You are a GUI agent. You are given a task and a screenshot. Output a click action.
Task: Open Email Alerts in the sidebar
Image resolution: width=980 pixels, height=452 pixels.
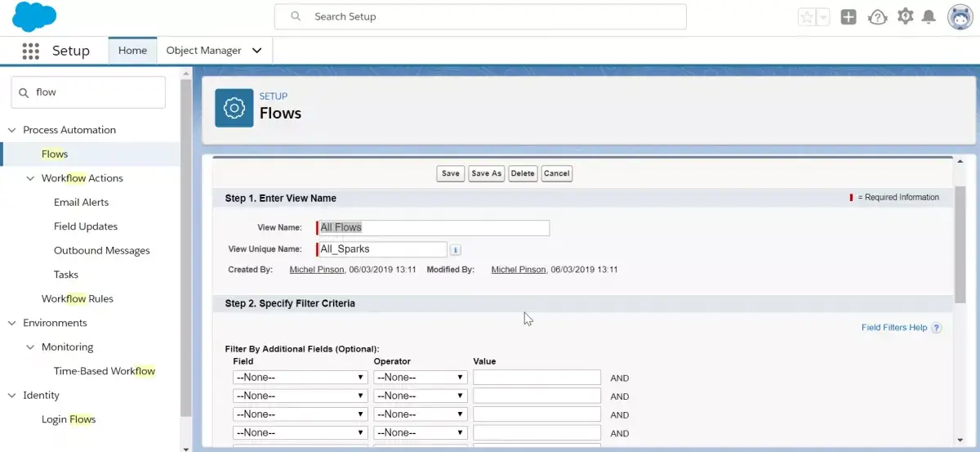pyautogui.click(x=81, y=202)
